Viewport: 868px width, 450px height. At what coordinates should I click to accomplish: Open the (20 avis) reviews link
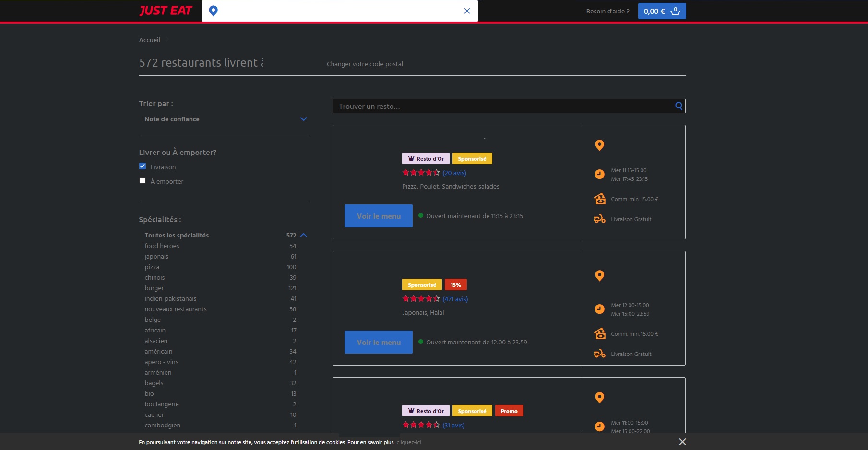click(454, 173)
